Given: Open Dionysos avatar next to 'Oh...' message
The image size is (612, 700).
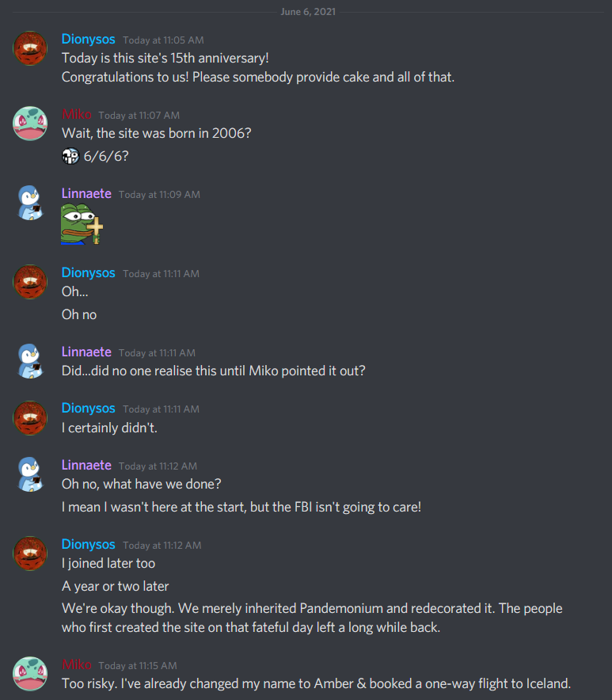Looking at the screenshot, I should click(30, 282).
